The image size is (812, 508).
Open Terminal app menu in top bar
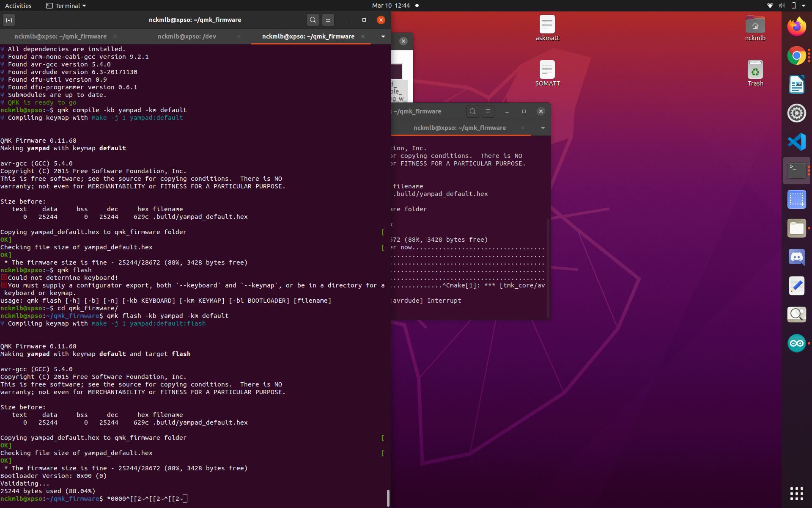[x=66, y=6]
